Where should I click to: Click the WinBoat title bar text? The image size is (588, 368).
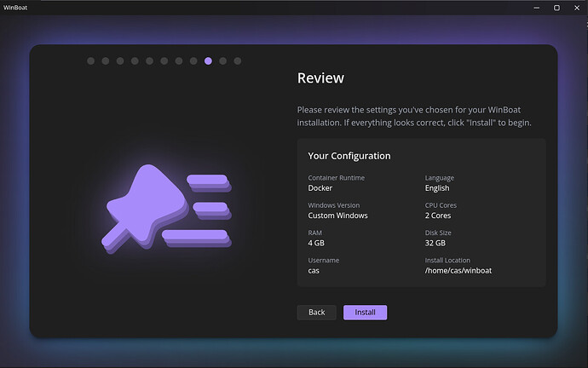tap(17, 8)
